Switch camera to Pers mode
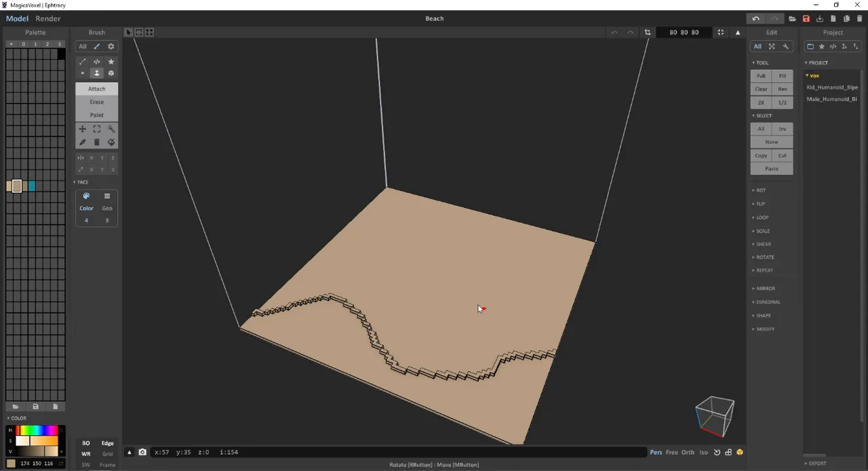This screenshot has width=868, height=471. [x=656, y=452]
